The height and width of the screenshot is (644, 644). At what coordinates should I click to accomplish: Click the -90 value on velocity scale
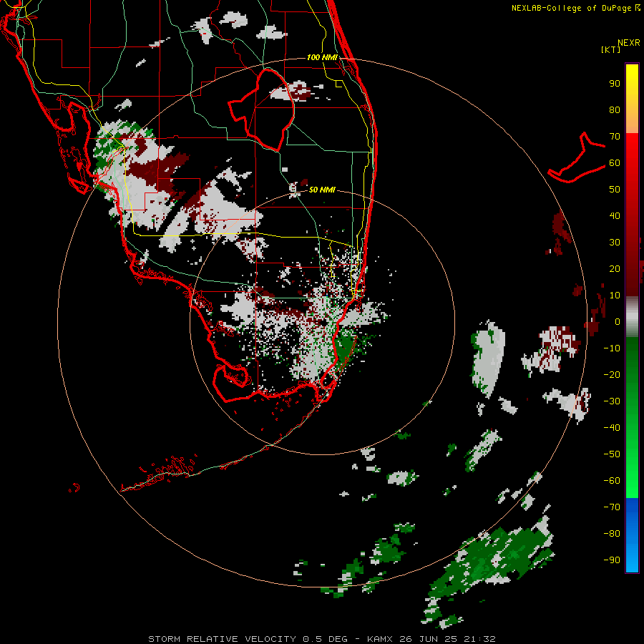coord(612,560)
